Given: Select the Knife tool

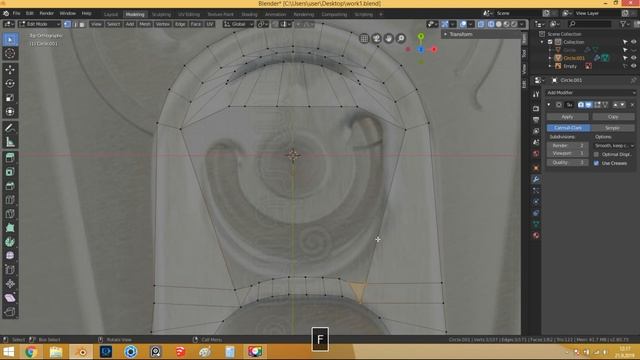Looking at the screenshot, I should (10, 213).
